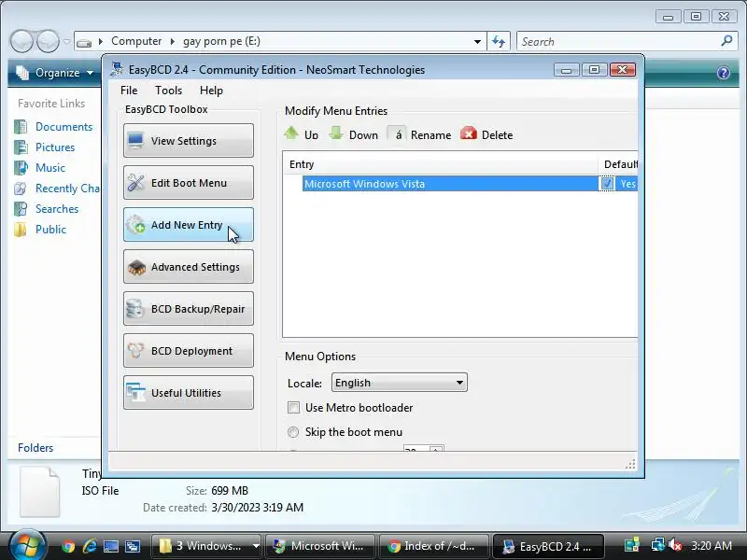
Task: Click the colorful flag icon in system tray
Action: click(x=632, y=545)
